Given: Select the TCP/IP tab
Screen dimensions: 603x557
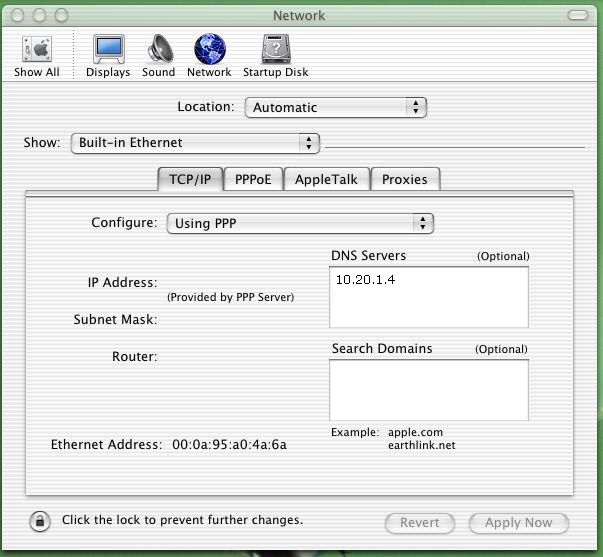Looking at the screenshot, I should (189, 180).
